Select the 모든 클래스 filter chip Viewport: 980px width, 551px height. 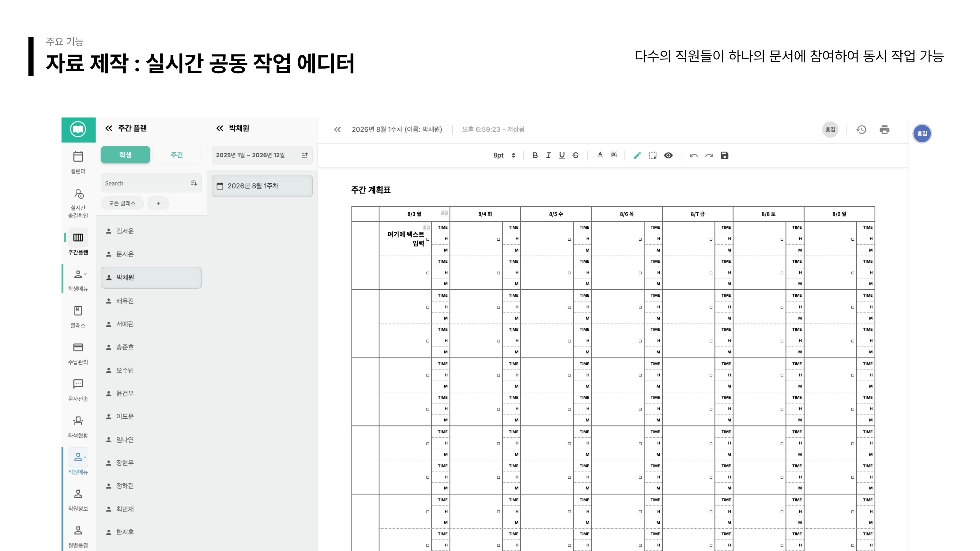pos(122,203)
